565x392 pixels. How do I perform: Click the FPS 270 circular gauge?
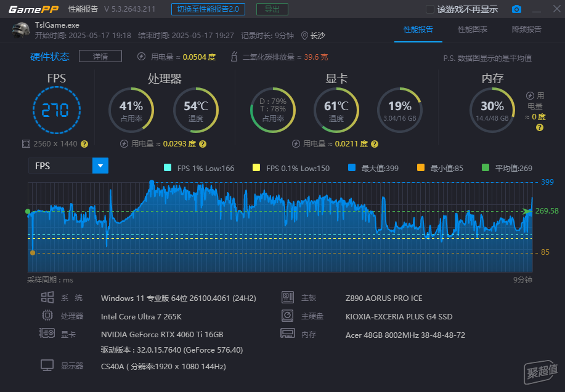(x=57, y=110)
